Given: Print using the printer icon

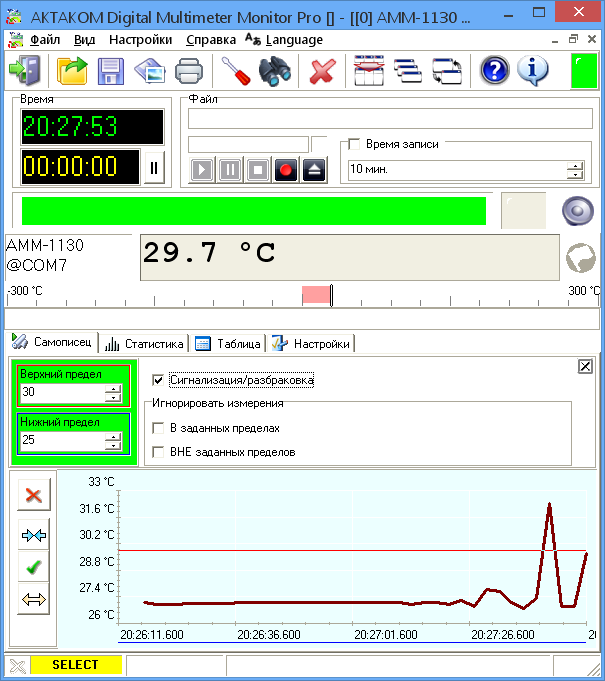Looking at the screenshot, I should pos(189,71).
